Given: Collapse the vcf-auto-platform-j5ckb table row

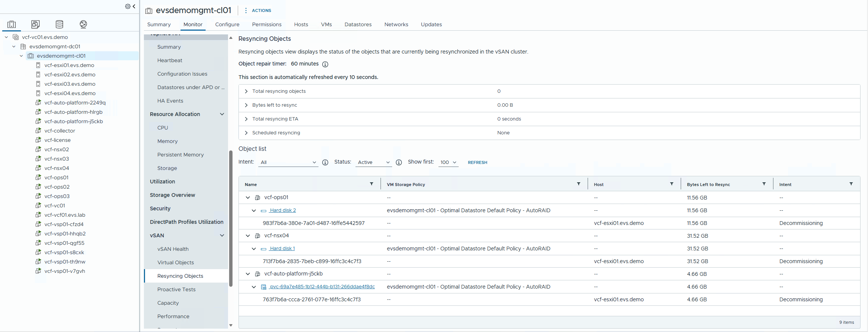Looking at the screenshot, I should [248, 274].
